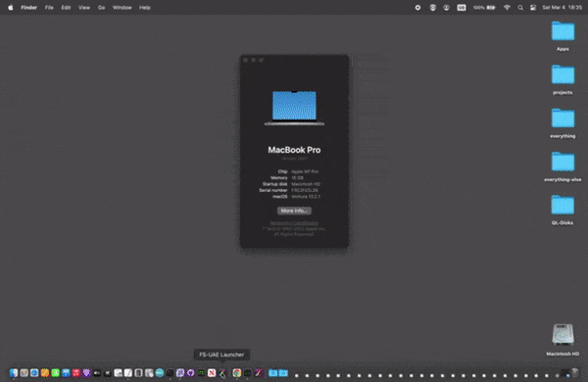Click the shield icon in menu bar
This screenshot has height=382, width=588.
tap(433, 8)
